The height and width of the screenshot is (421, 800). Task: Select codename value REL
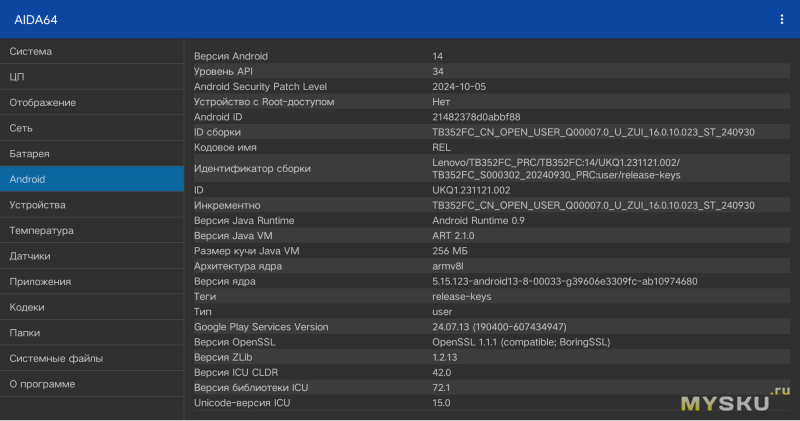pos(441,147)
